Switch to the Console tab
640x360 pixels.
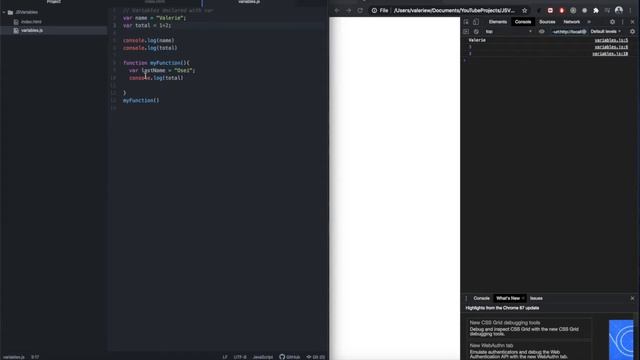[523, 22]
